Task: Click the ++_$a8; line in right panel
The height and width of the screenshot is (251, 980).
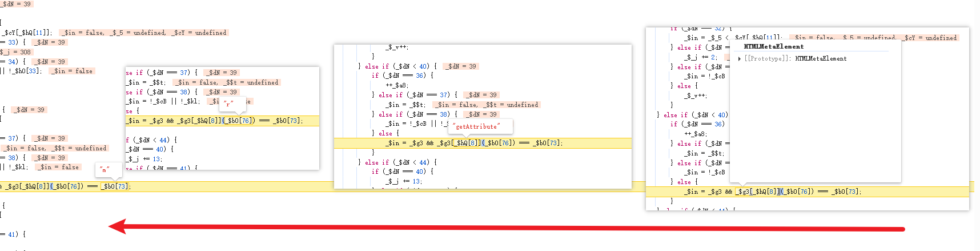Action: point(695,134)
